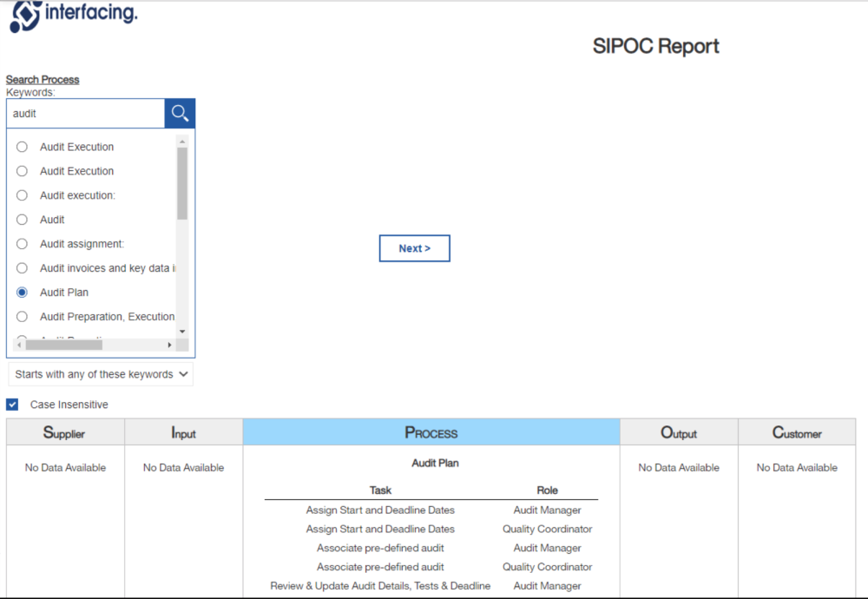Toggle the Case Insensitive checkbox
Viewport: 868px width, 599px height.
(12, 405)
